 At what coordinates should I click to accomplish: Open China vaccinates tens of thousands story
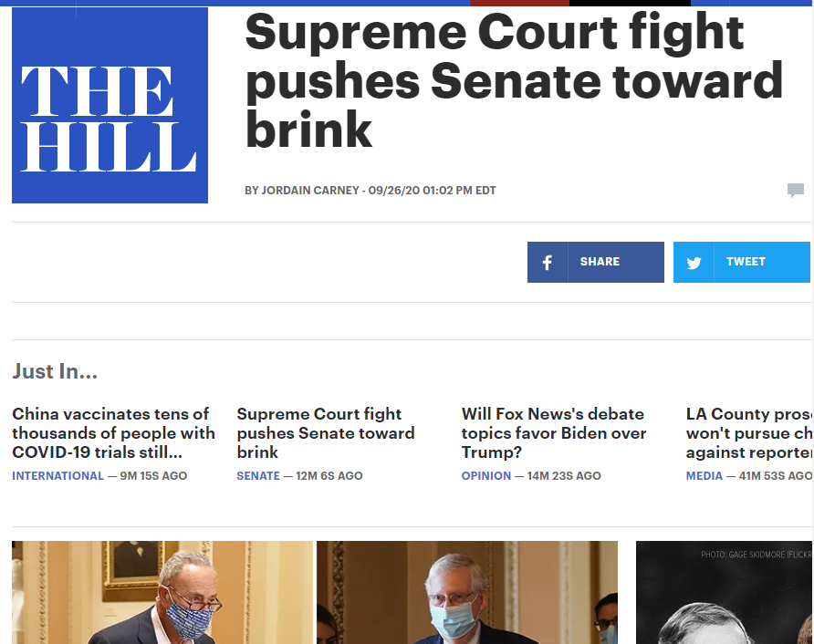[113, 433]
